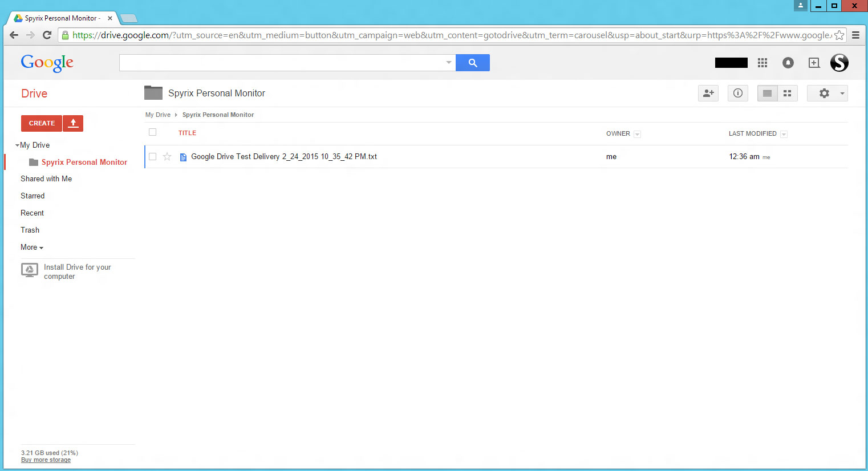The height and width of the screenshot is (471, 868).
Task: Open the search options dropdown arrow
Action: point(449,63)
